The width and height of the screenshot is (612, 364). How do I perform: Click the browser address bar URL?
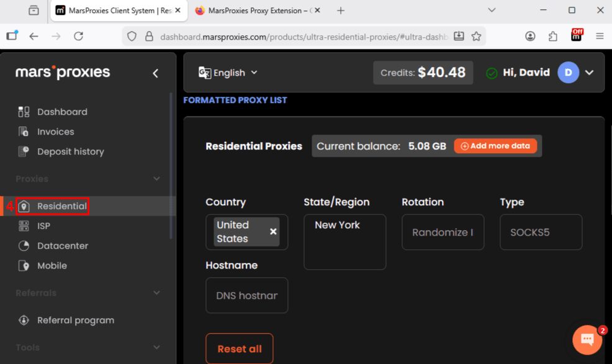coord(304,37)
